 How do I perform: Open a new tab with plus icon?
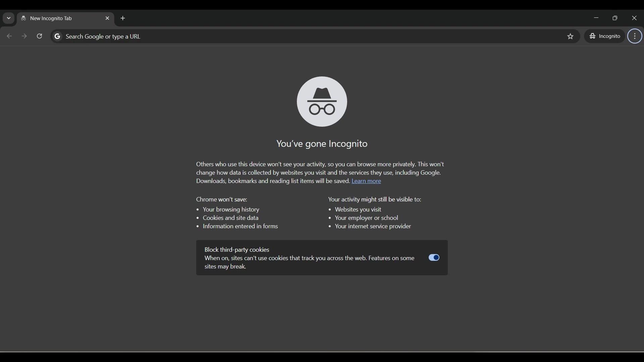[x=123, y=18]
